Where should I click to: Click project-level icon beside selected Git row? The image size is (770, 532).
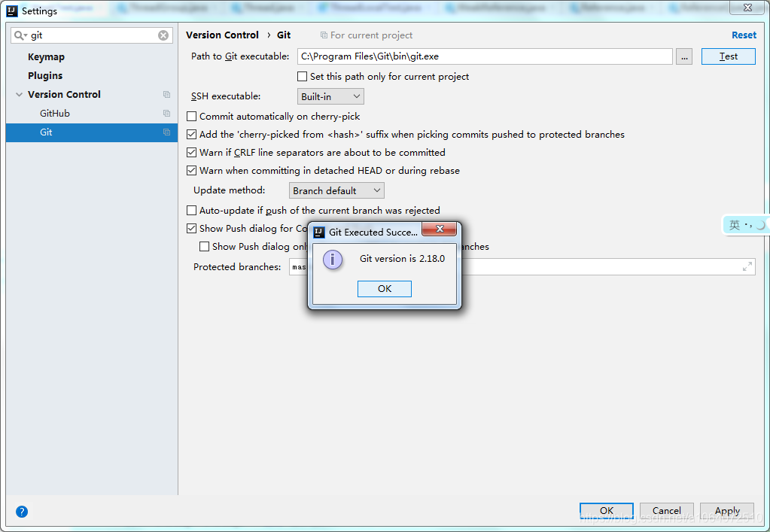coord(166,132)
